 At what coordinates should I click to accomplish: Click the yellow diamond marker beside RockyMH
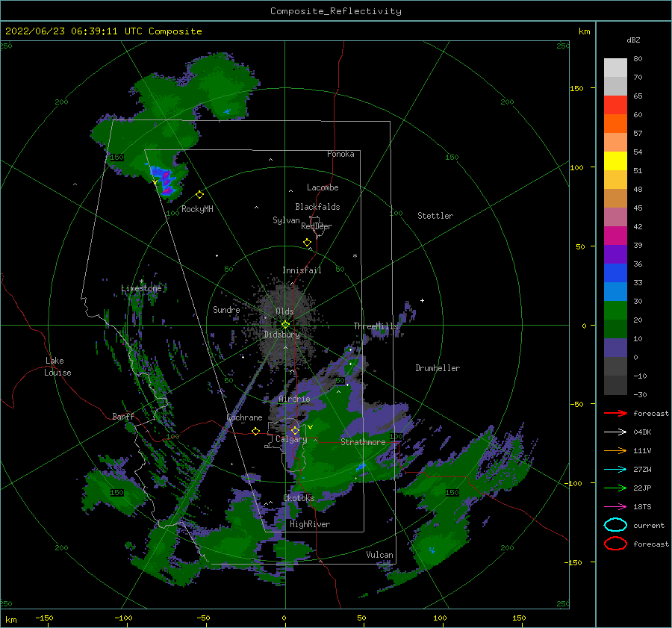coord(199,195)
